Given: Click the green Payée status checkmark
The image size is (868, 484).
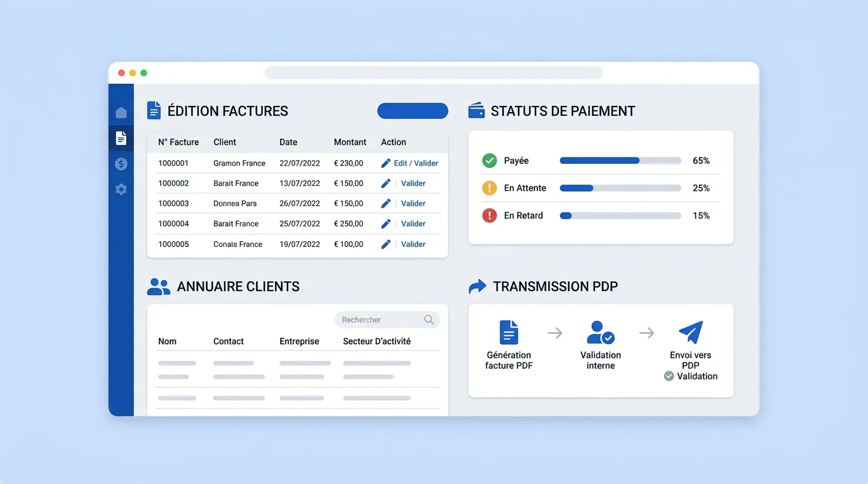Looking at the screenshot, I should 490,161.
